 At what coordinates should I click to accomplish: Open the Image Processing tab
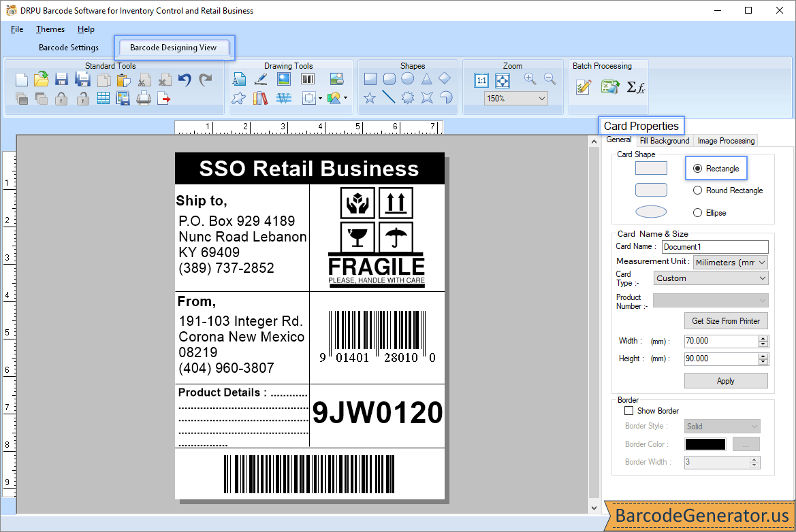coord(726,141)
